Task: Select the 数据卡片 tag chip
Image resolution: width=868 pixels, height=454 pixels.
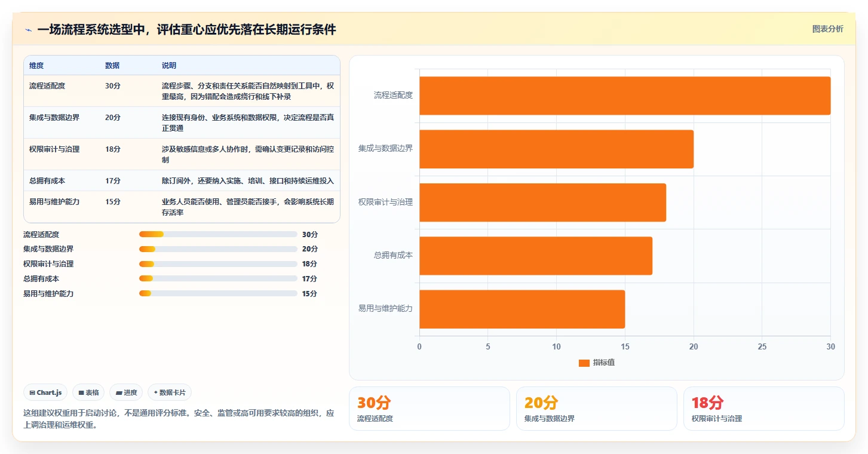Action: point(170,392)
